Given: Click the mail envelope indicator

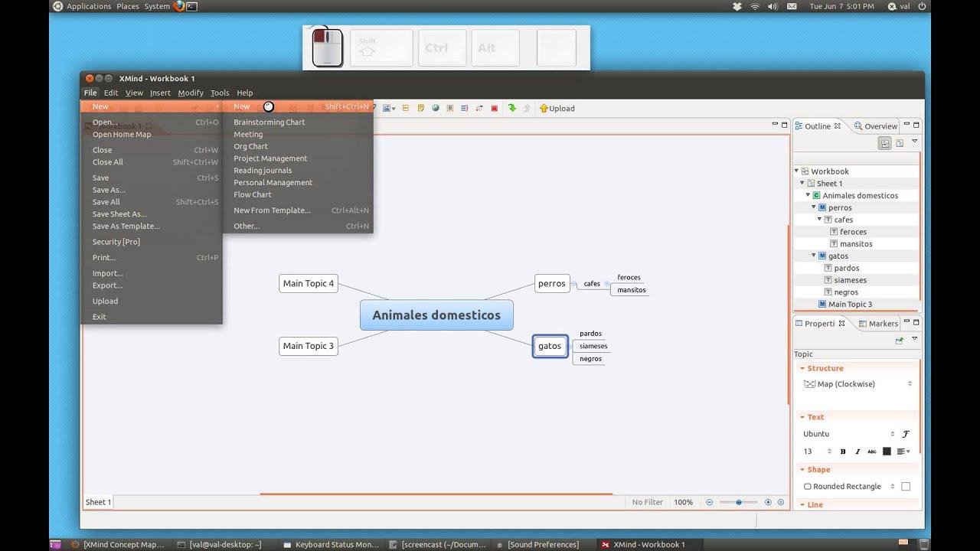Looking at the screenshot, I should 792,6.
